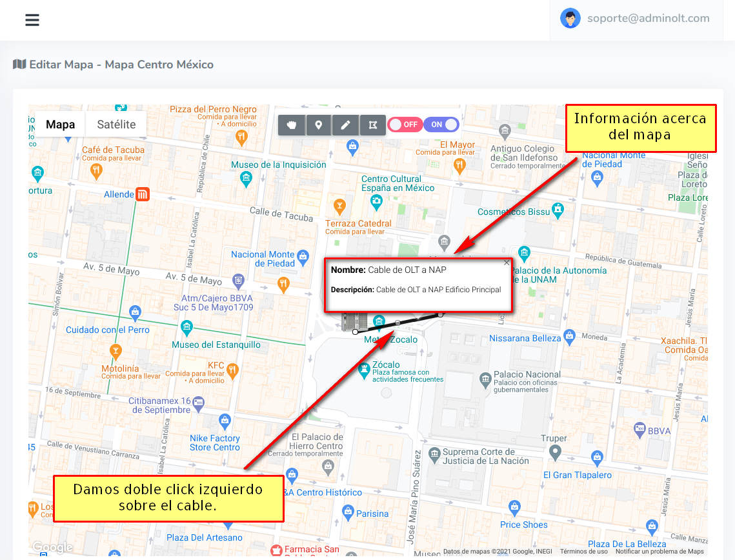The width and height of the screenshot is (735, 560).
Task: Switch to Mapa view
Action: click(x=60, y=125)
